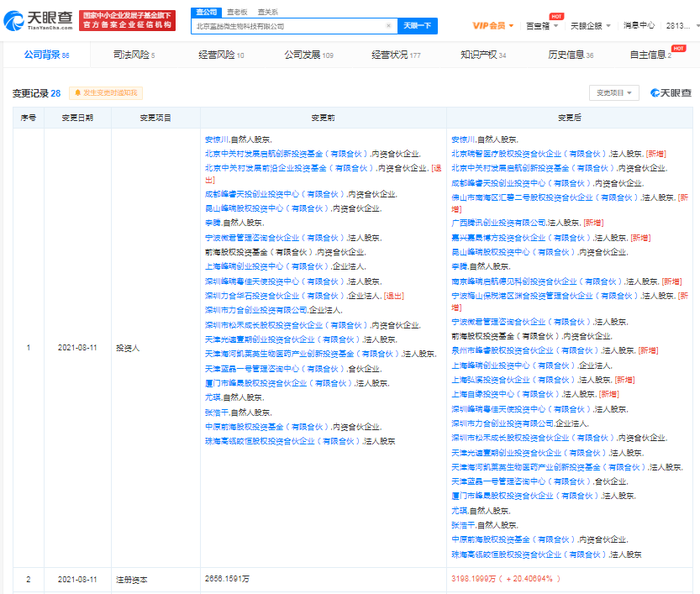Open the 广西腾讯创业投资有限公司 link
This screenshot has width=700, height=594.
point(499,222)
